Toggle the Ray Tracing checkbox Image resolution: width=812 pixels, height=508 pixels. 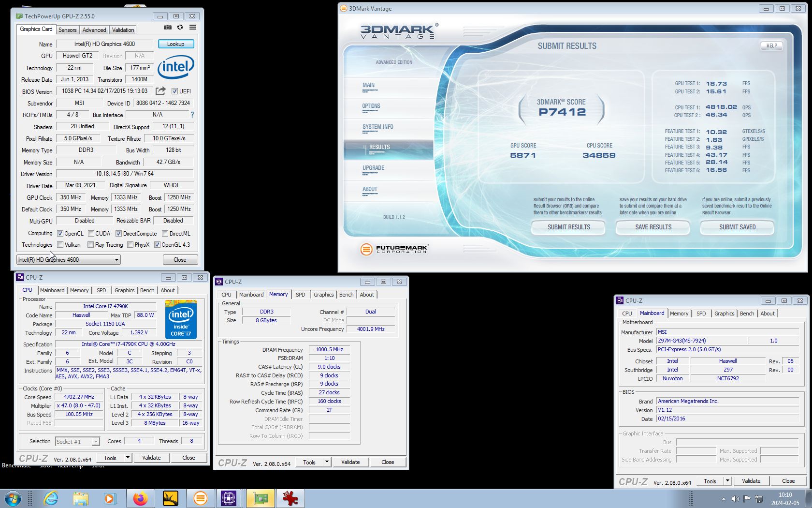90,245
